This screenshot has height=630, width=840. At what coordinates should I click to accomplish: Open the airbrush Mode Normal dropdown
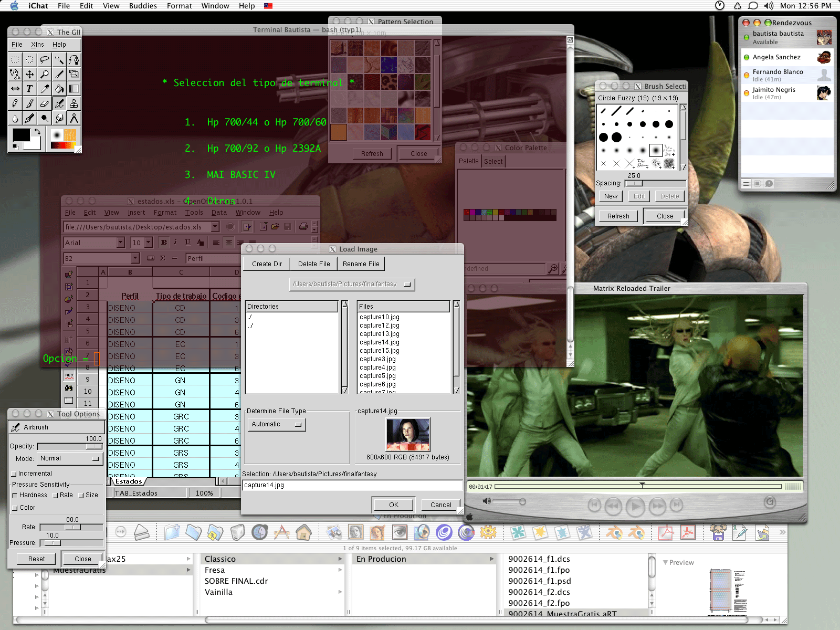(69, 458)
